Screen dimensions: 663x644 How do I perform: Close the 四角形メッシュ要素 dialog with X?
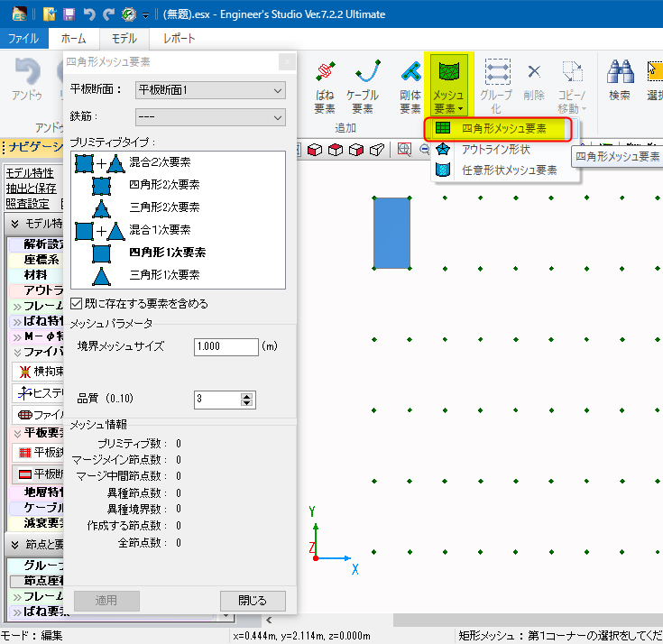tap(287, 62)
